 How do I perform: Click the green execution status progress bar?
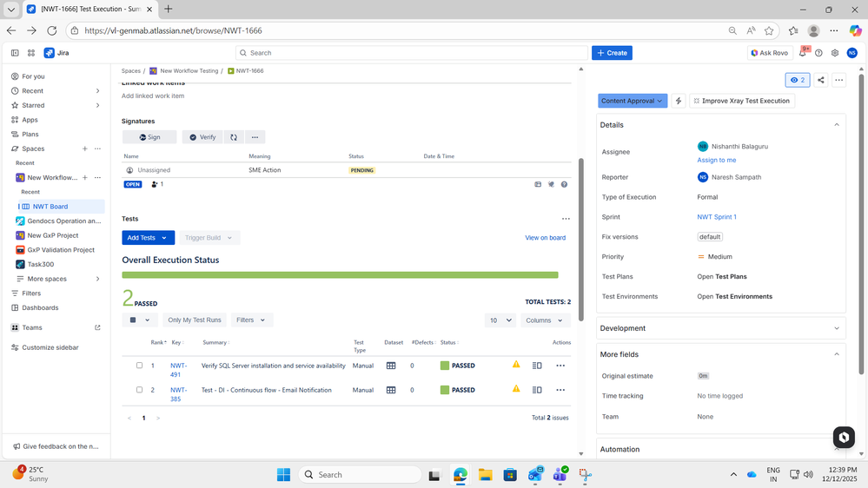[x=340, y=275]
